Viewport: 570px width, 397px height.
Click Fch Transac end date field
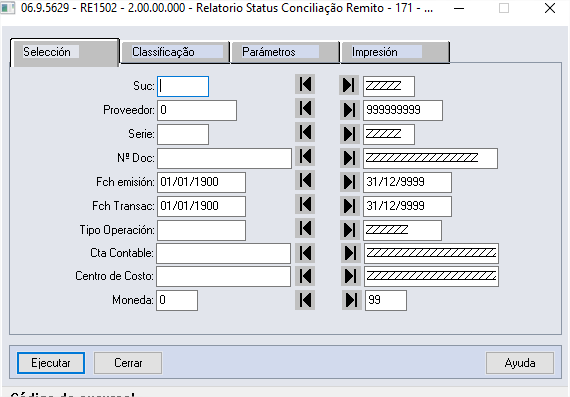click(408, 206)
